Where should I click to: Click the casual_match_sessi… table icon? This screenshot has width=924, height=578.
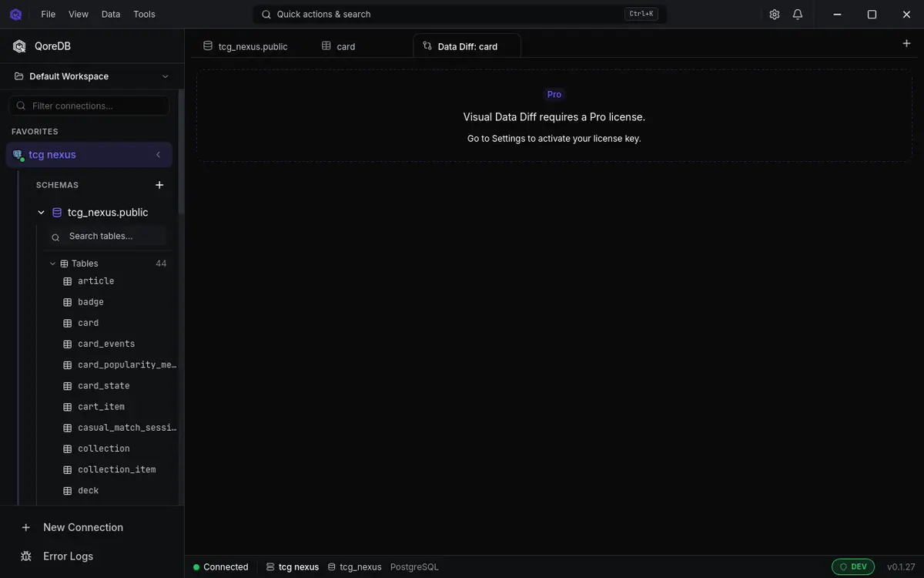click(x=68, y=428)
